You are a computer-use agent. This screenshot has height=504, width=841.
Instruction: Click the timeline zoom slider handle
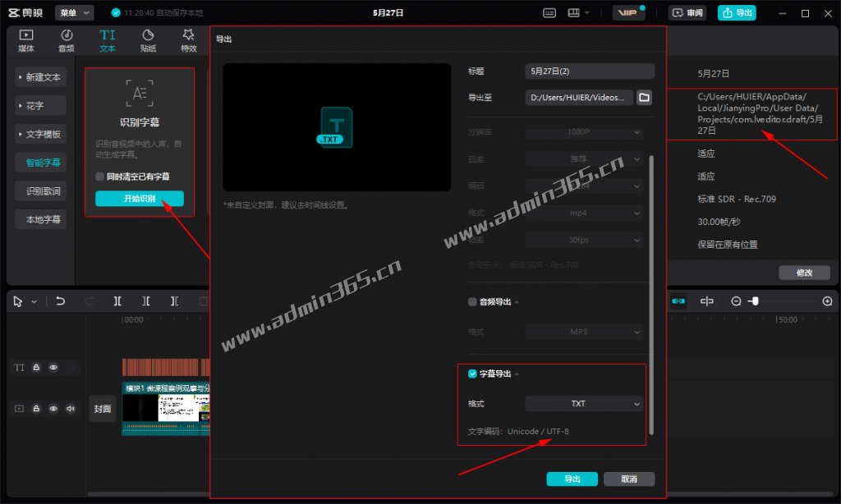pos(756,301)
